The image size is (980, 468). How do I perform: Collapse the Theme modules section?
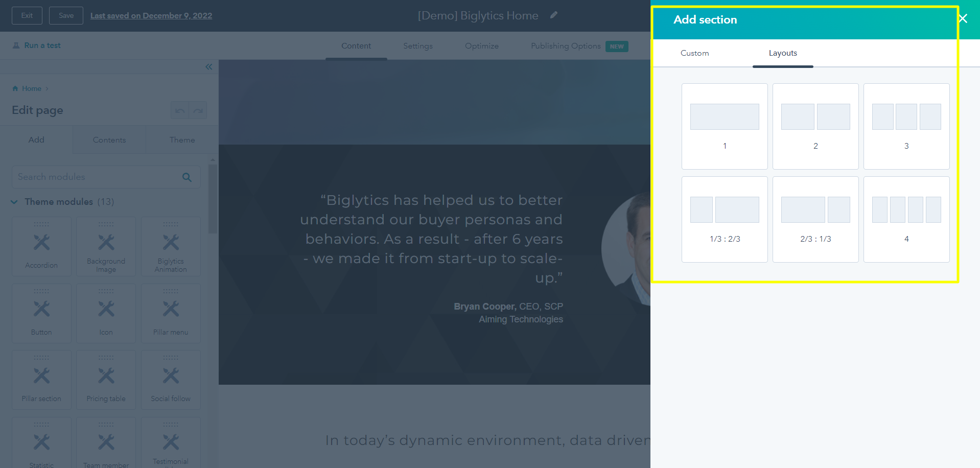(x=14, y=202)
